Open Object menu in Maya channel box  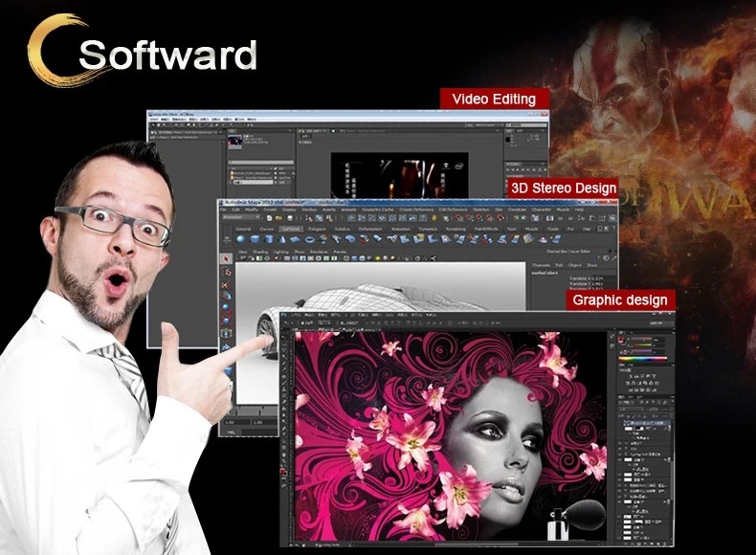[x=575, y=265]
